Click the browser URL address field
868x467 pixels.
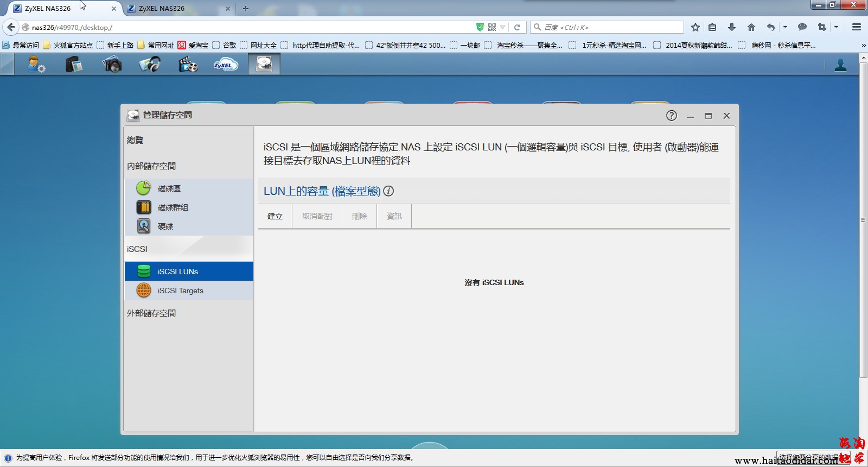point(250,27)
